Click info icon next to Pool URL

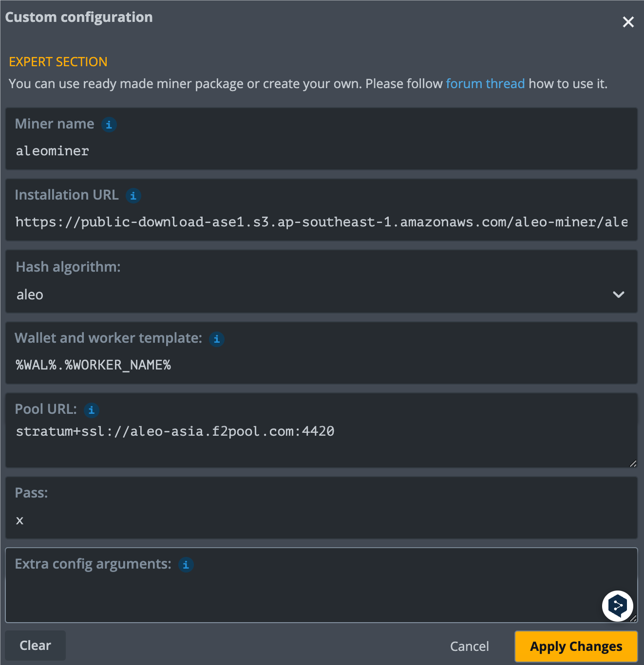(x=91, y=410)
